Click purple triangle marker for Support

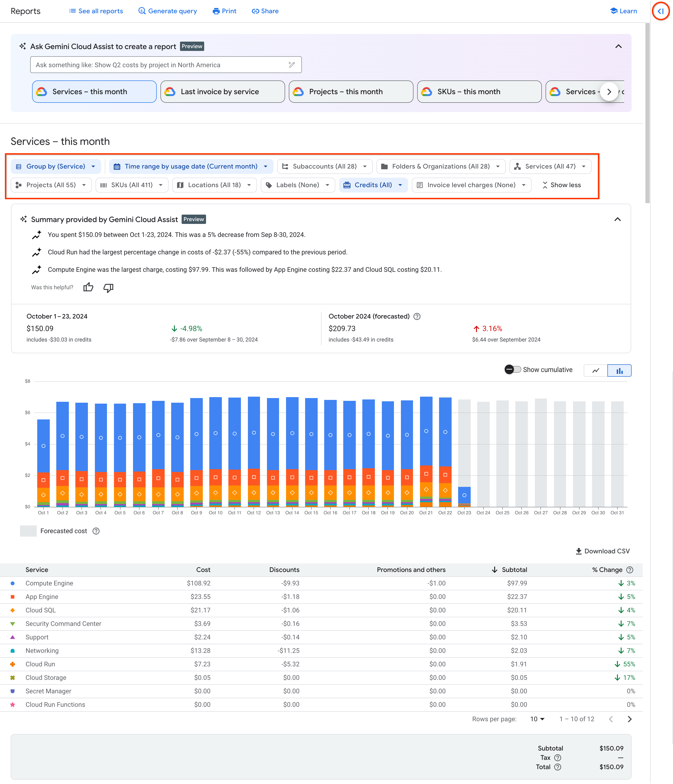(13, 637)
